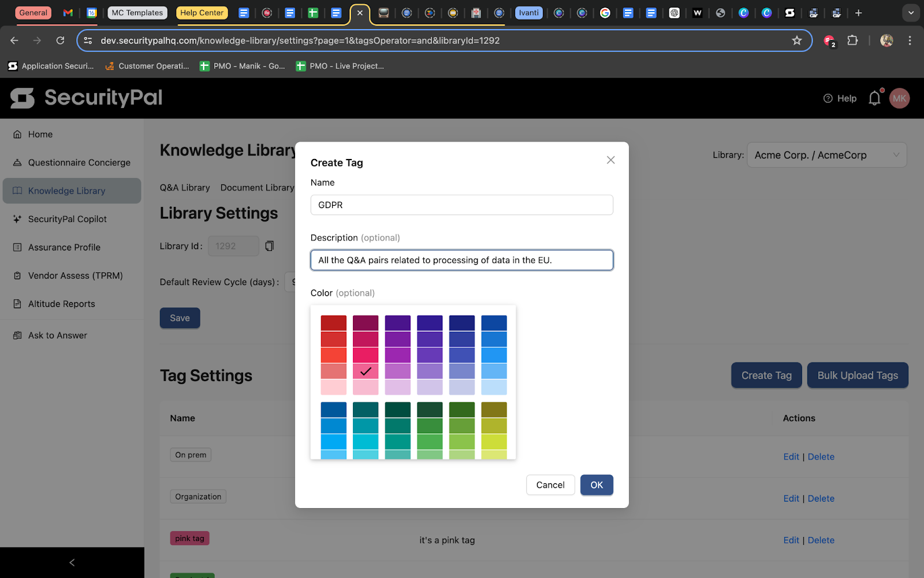This screenshot has width=924, height=578.
Task: Click the tag Name input field
Action: (x=461, y=205)
